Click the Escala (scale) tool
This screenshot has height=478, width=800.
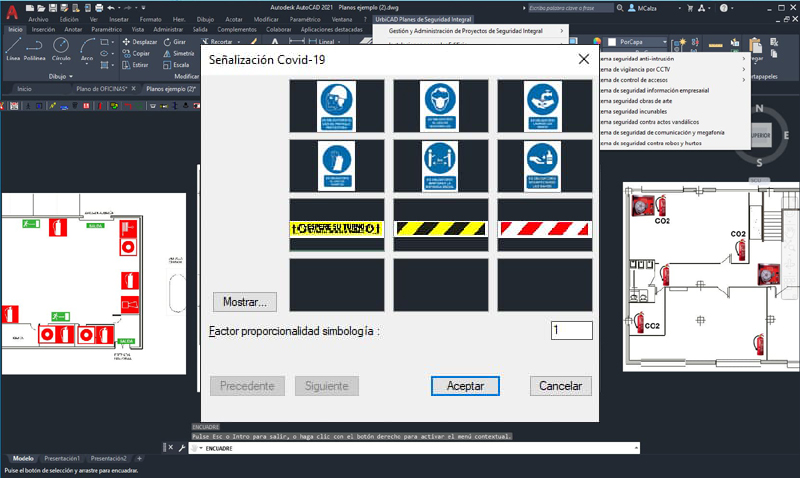pyautogui.click(x=176, y=65)
